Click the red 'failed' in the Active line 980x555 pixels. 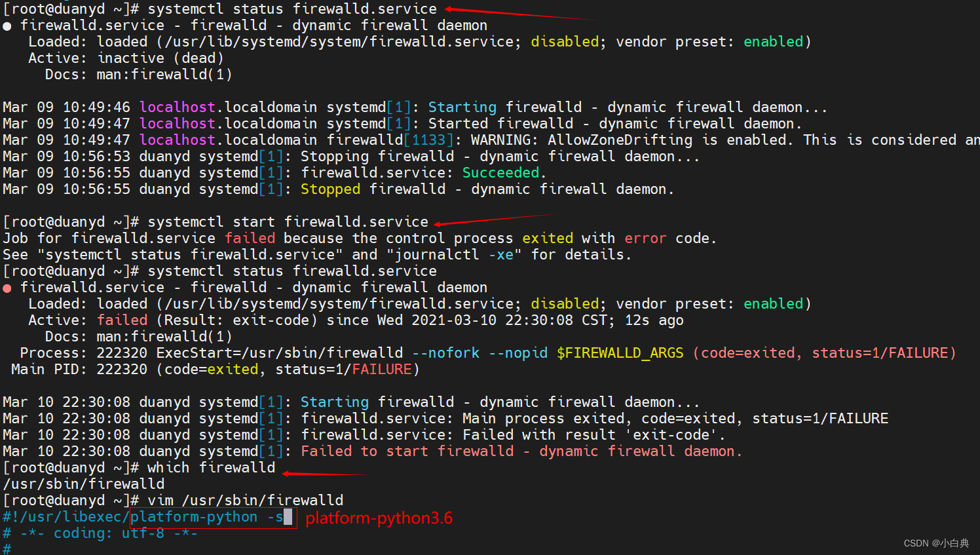(x=122, y=320)
